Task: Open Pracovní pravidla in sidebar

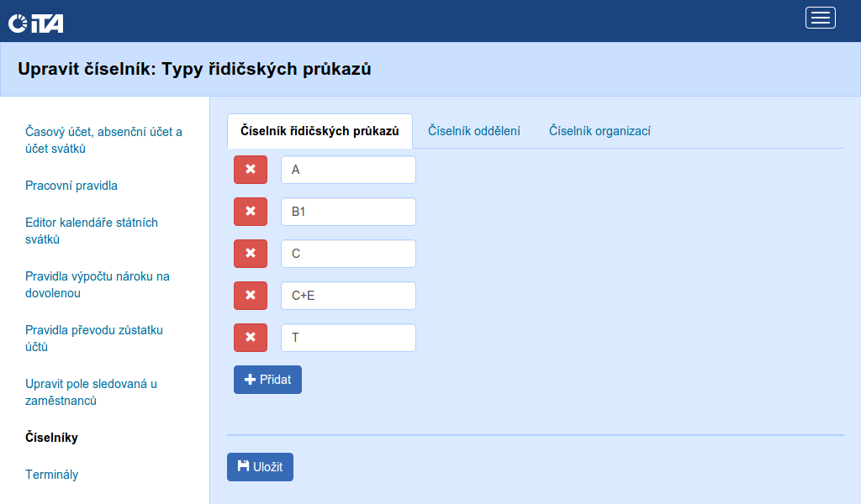Action: pos(71,186)
